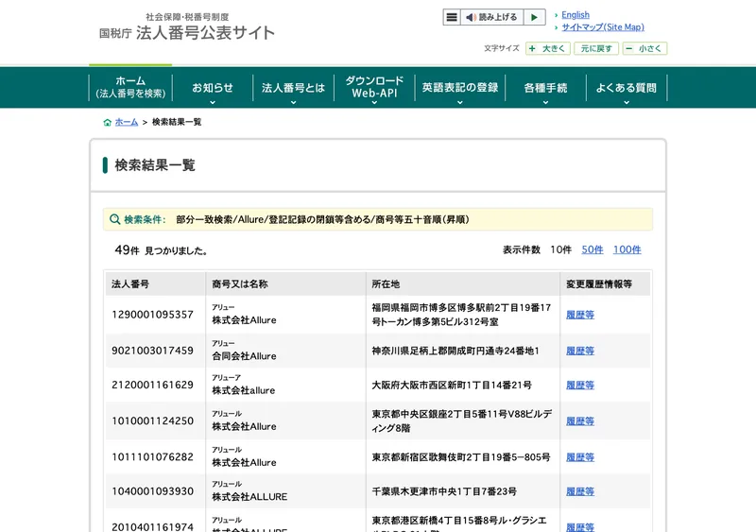Screen dimensions: 756x532
Task: Expand the 各種手続 menu
Action: click(545, 88)
